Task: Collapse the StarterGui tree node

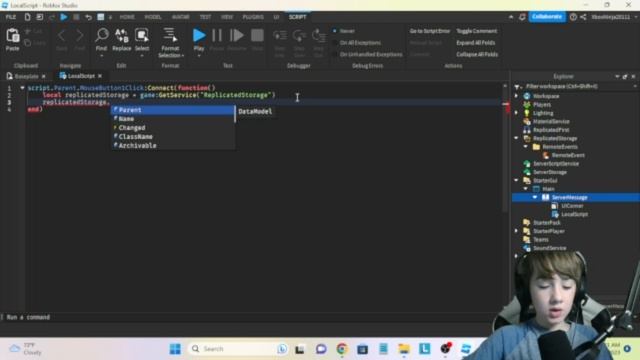Action: 516,180
